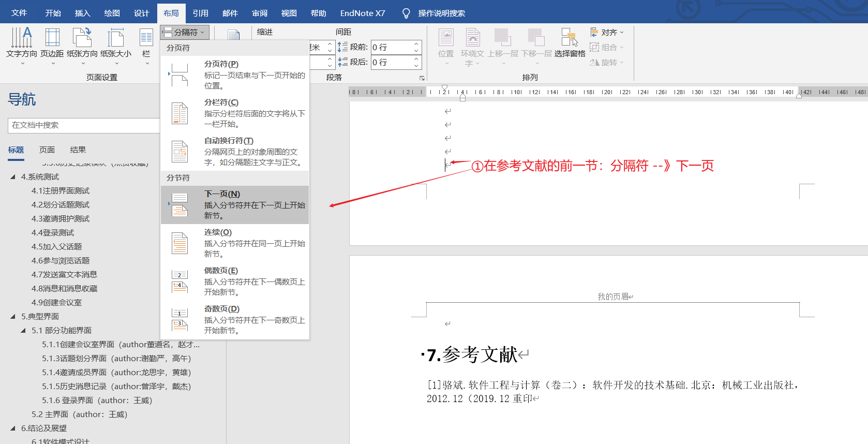The width and height of the screenshot is (868, 444).
Task: Switch to the 设计 tab
Action: pos(141,13)
